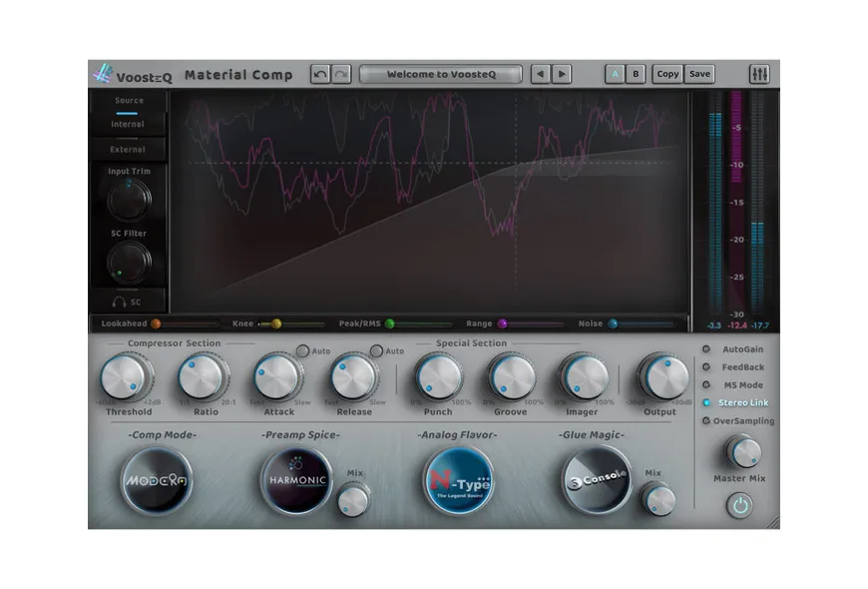This screenshot has height=589, width=868.
Task: Enable Auto for Release
Action: click(x=376, y=350)
